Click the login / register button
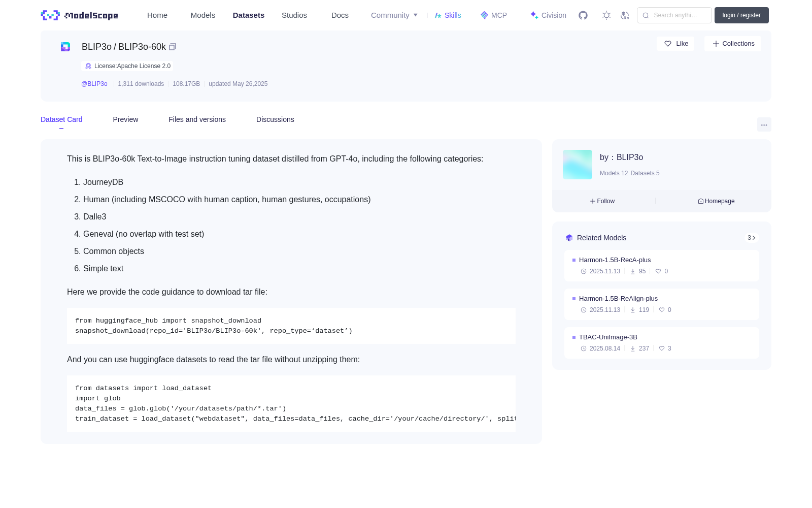Screen dimensions: 812x508 pyautogui.click(x=741, y=15)
